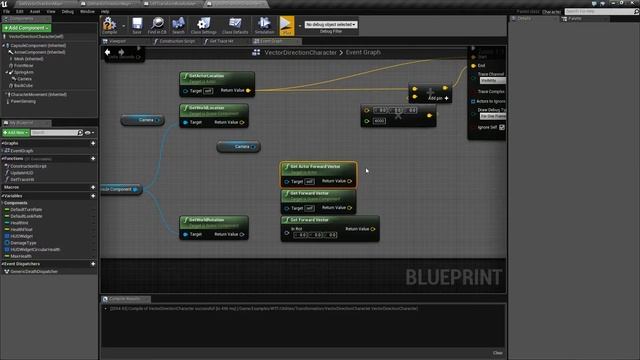The image size is (640, 360).
Task: Open the Add Component dropdown
Action: (26, 28)
